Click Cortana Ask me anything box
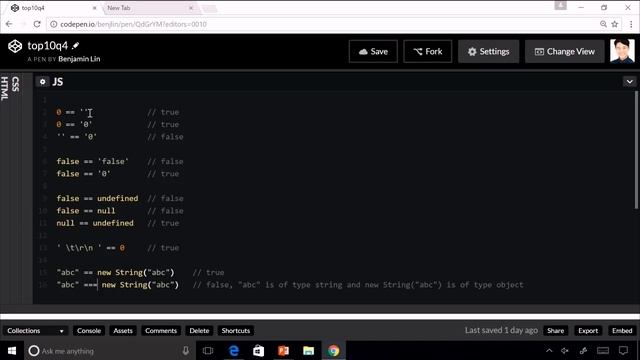 click(102, 351)
